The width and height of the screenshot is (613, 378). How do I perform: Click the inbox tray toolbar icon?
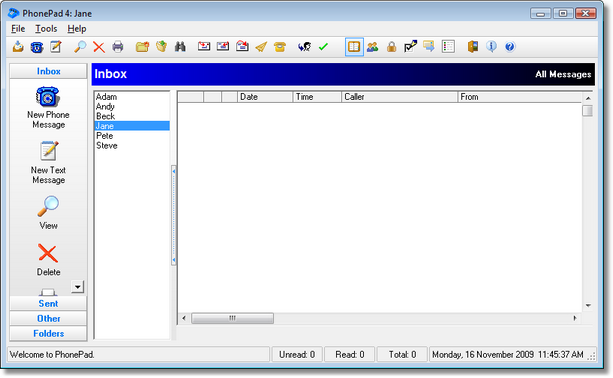[x=18, y=47]
